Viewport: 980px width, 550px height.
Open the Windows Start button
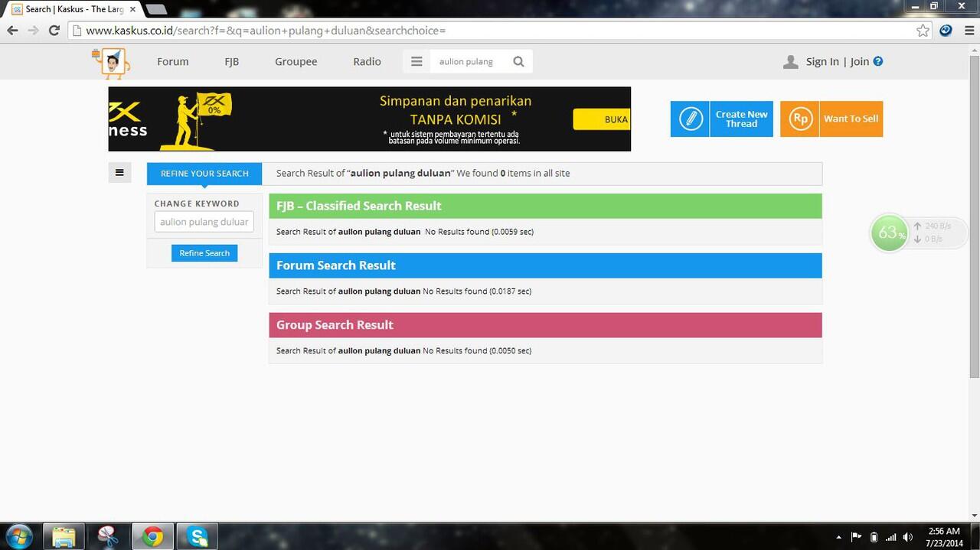(x=18, y=536)
